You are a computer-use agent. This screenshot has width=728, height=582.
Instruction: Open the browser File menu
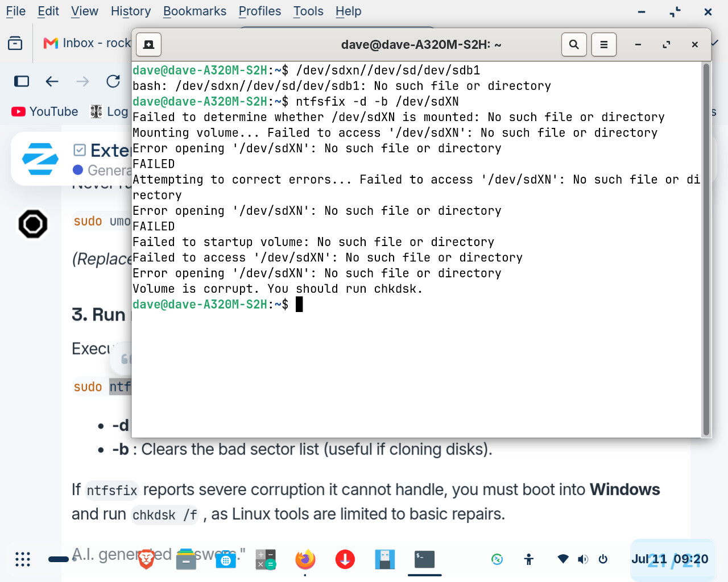tap(16, 11)
